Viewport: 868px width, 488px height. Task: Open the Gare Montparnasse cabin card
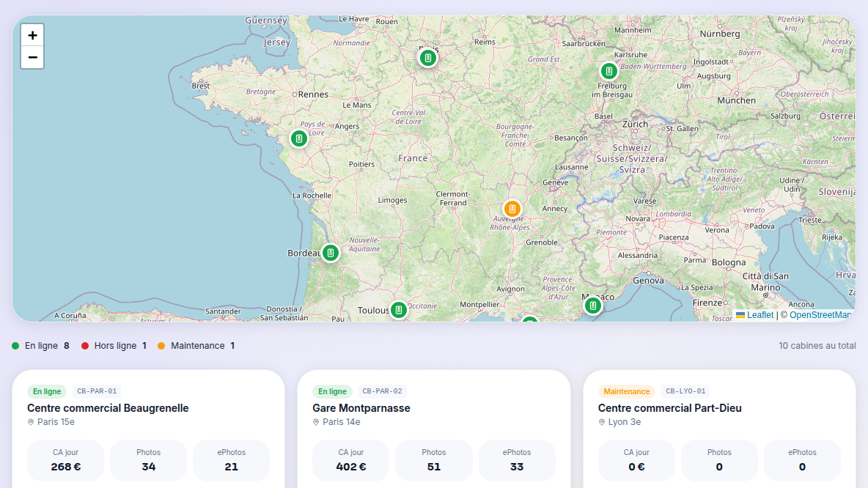[x=433, y=429]
